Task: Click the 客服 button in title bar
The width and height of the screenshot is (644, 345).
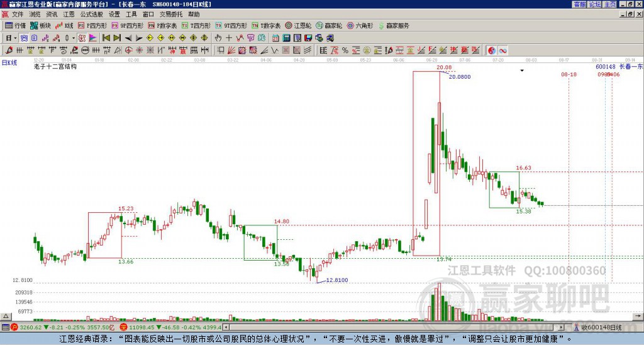Action: (x=579, y=4)
